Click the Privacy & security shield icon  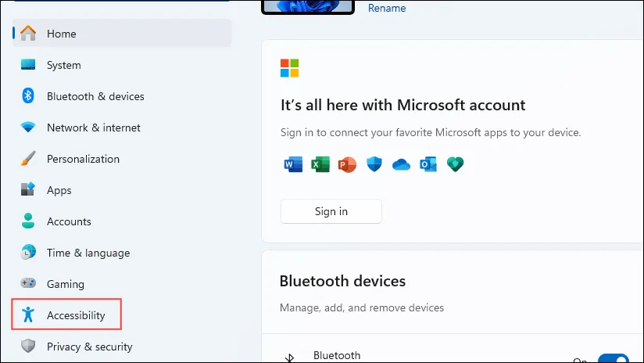click(x=28, y=346)
